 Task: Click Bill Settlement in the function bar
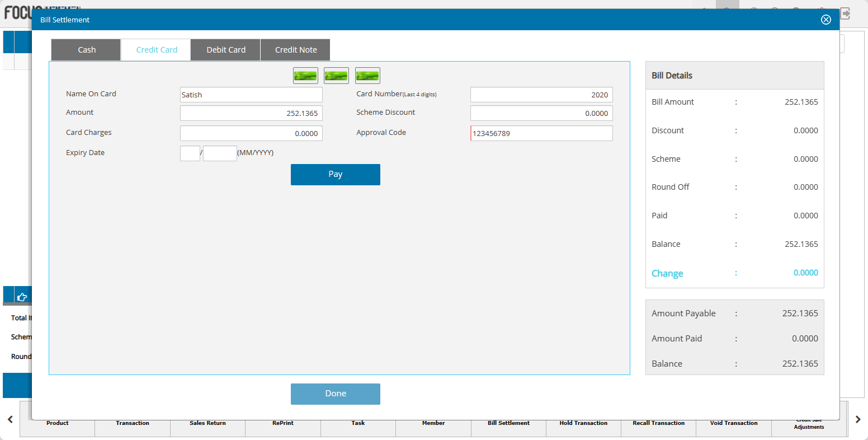[x=508, y=423]
